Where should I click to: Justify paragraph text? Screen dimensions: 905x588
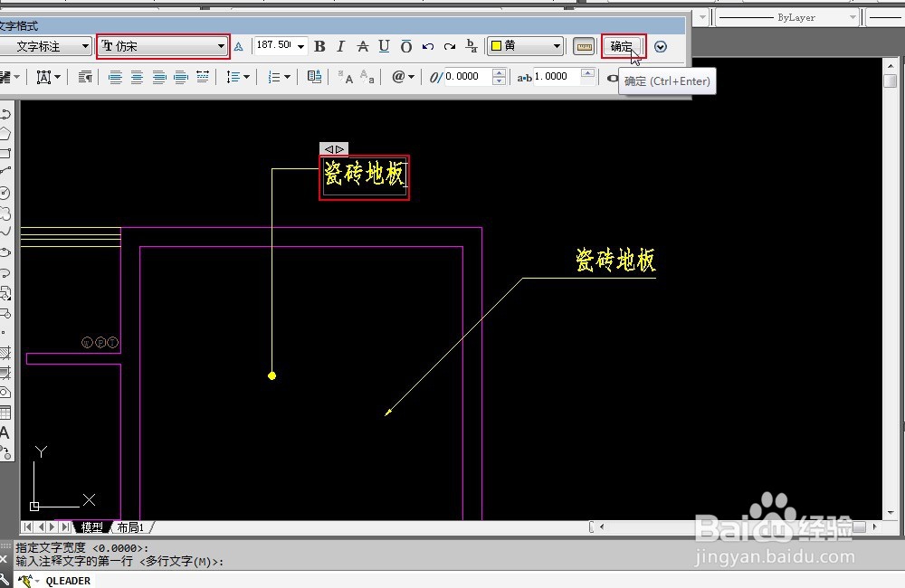coord(181,77)
